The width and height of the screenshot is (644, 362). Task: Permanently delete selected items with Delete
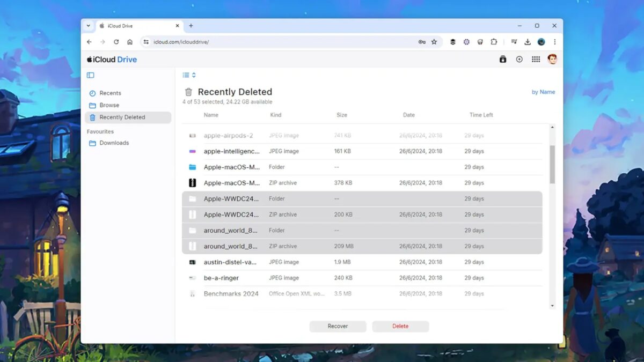[x=400, y=326]
